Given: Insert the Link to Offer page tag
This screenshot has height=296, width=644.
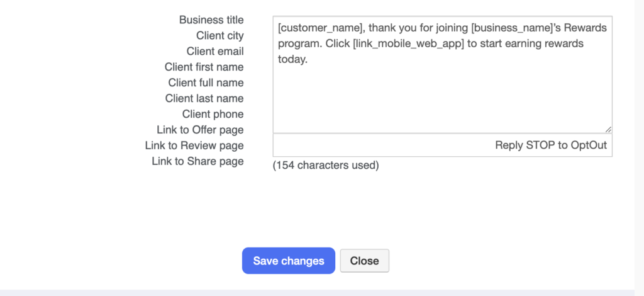Looking at the screenshot, I should point(200,130).
